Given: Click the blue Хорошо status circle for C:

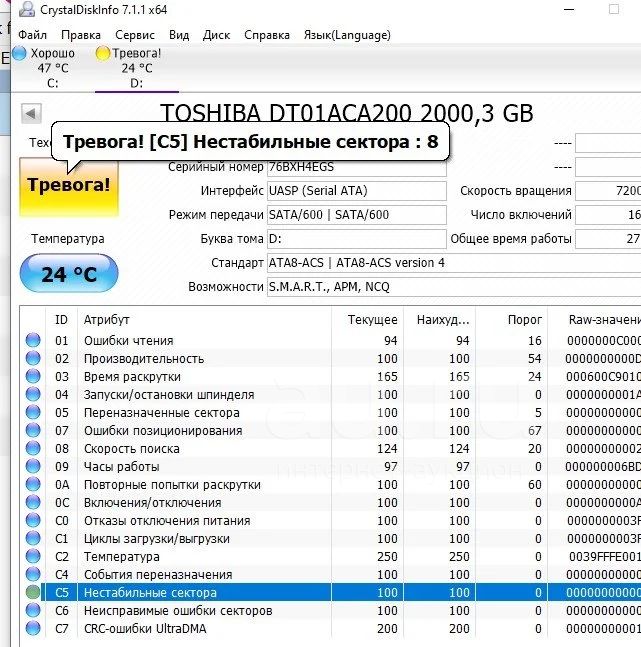Looking at the screenshot, I should pos(19,53).
